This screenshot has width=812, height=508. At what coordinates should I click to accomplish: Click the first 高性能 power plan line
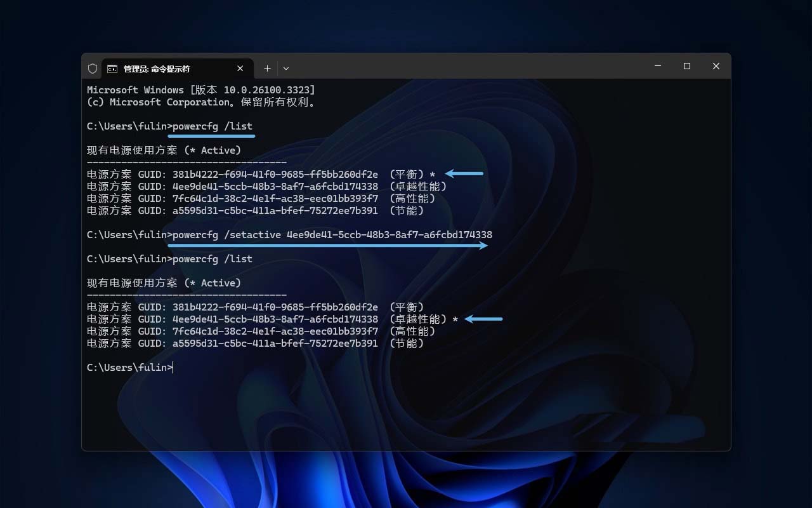tap(261, 199)
